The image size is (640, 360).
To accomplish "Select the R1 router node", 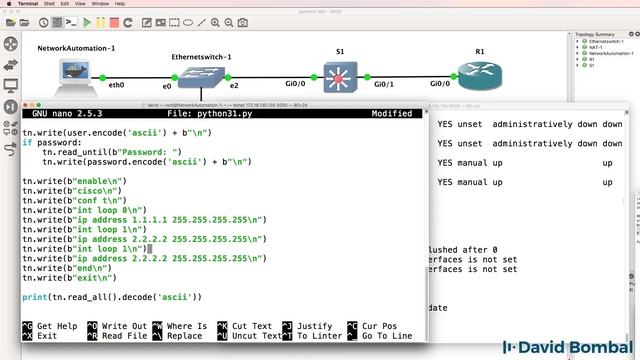I will (480, 76).
